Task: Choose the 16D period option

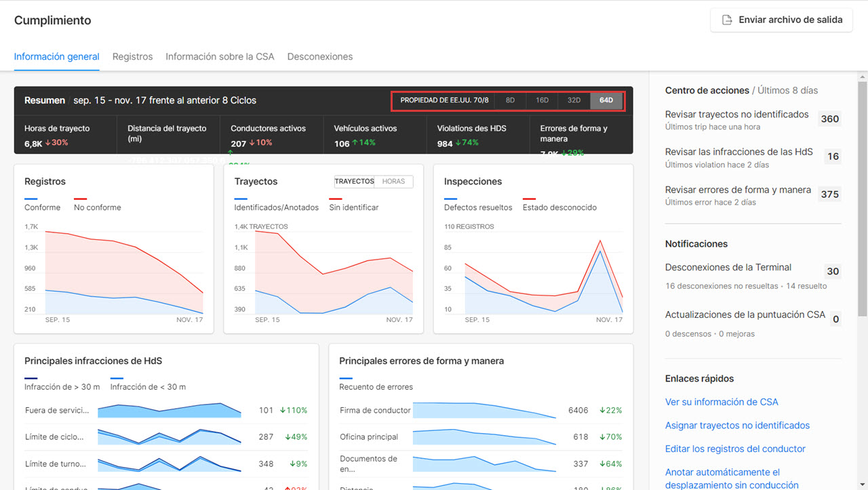Action: (x=542, y=100)
